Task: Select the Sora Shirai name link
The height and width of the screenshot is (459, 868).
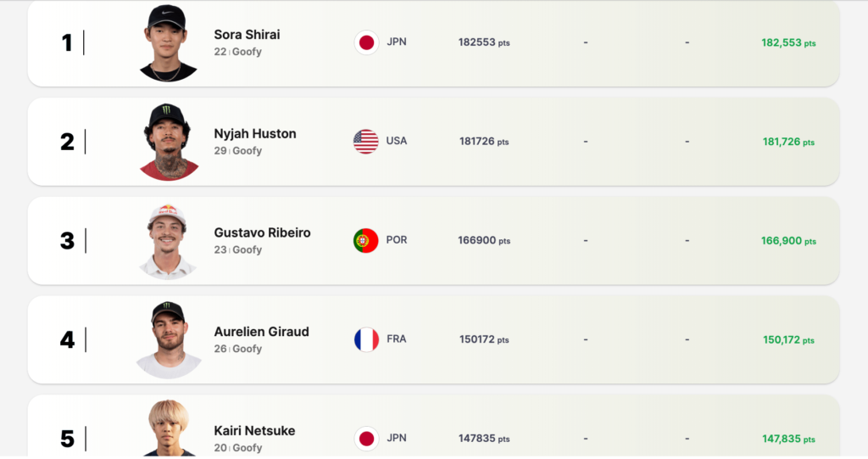Action: tap(247, 35)
